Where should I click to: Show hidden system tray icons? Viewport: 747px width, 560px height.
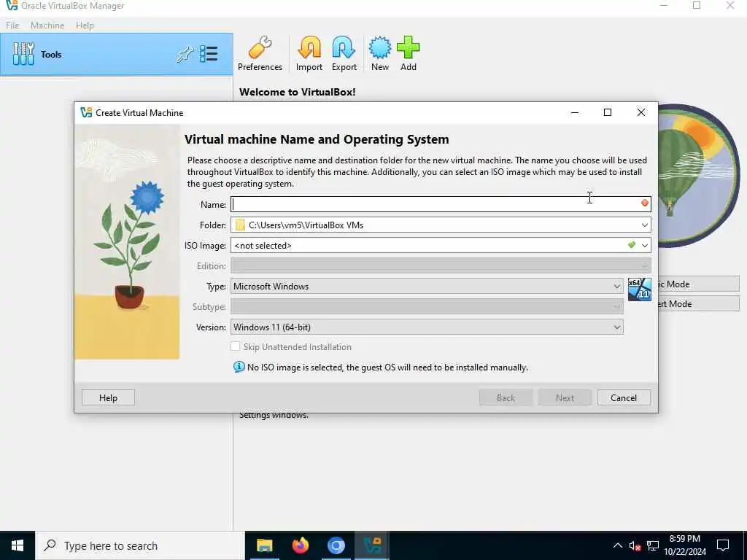617,545
